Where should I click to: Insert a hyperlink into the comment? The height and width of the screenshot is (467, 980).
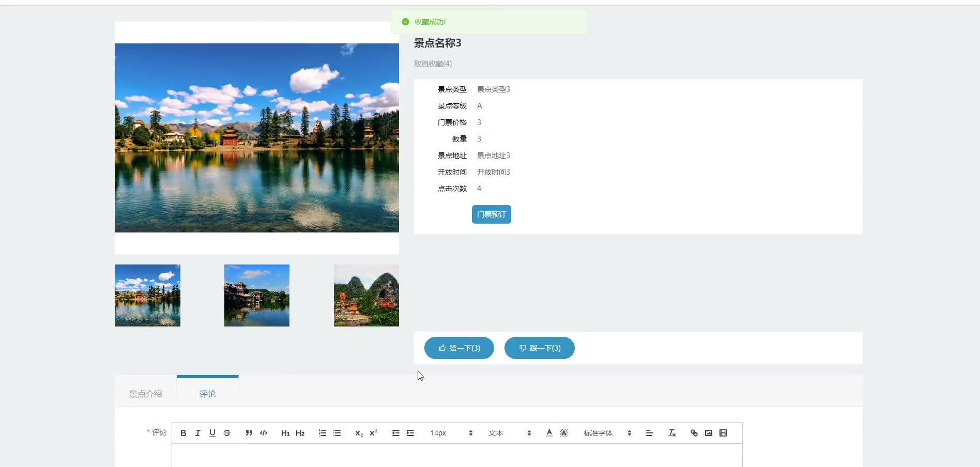pyautogui.click(x=694, y=433)
